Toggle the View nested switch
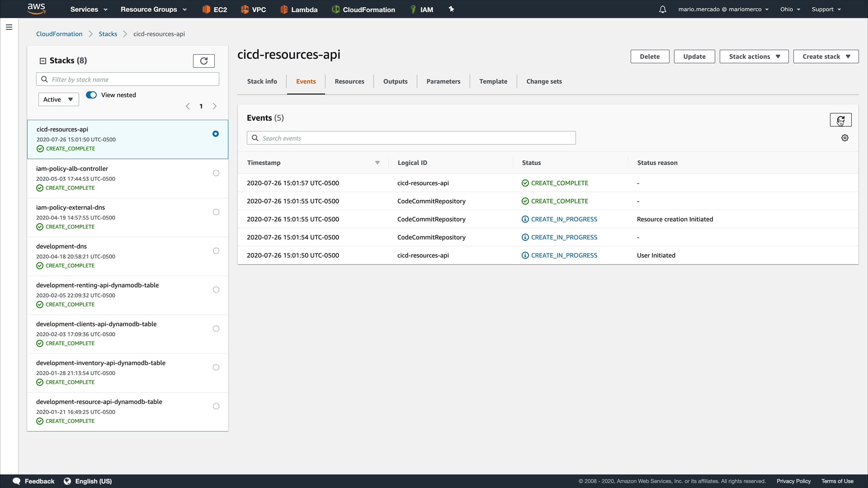 pyautogui.click(x=91, y=95)
